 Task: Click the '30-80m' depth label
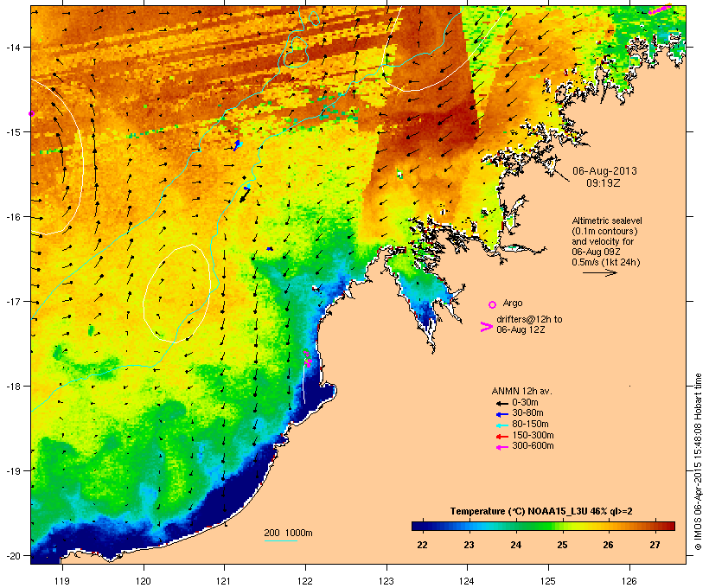(x=527, y=413)
